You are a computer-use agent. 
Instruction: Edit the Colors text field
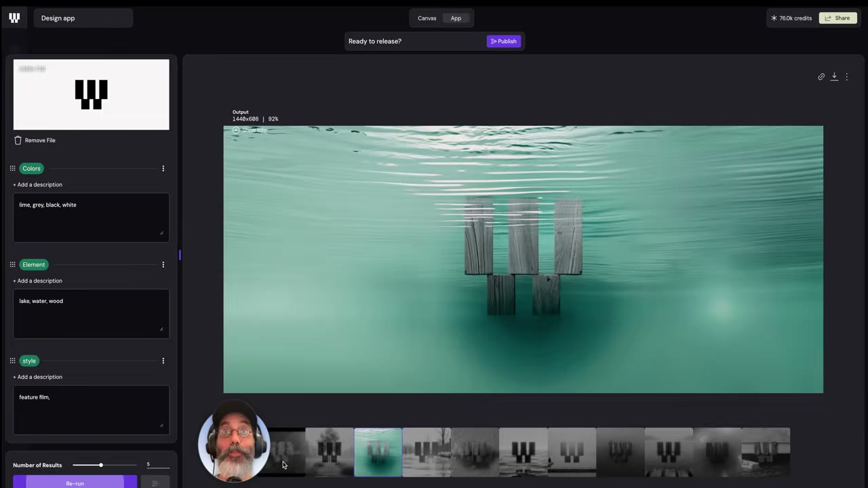point(91,218)
